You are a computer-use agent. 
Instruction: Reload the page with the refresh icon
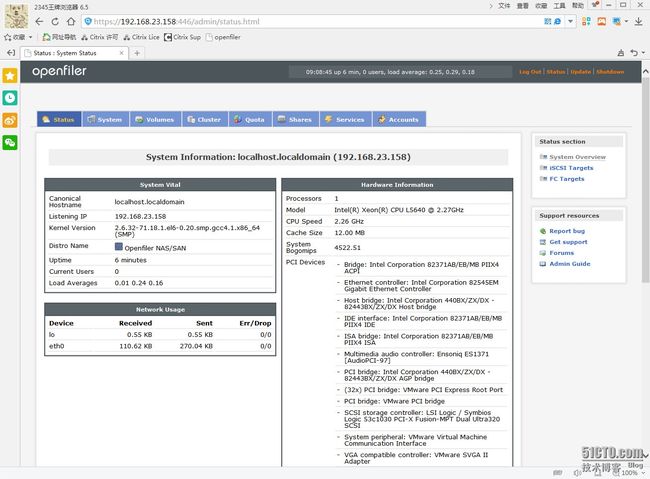point(55,22)
